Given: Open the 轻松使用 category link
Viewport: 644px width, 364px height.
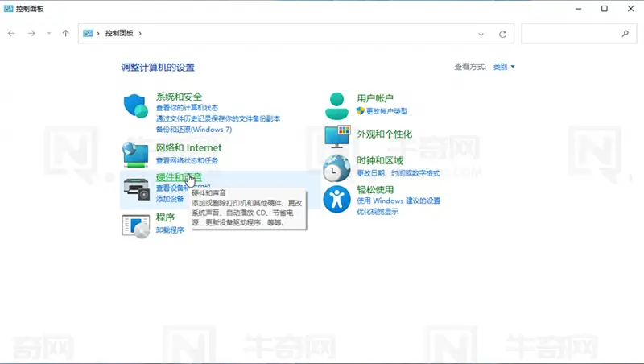Looking at the screenshot, I should [375, 190].
